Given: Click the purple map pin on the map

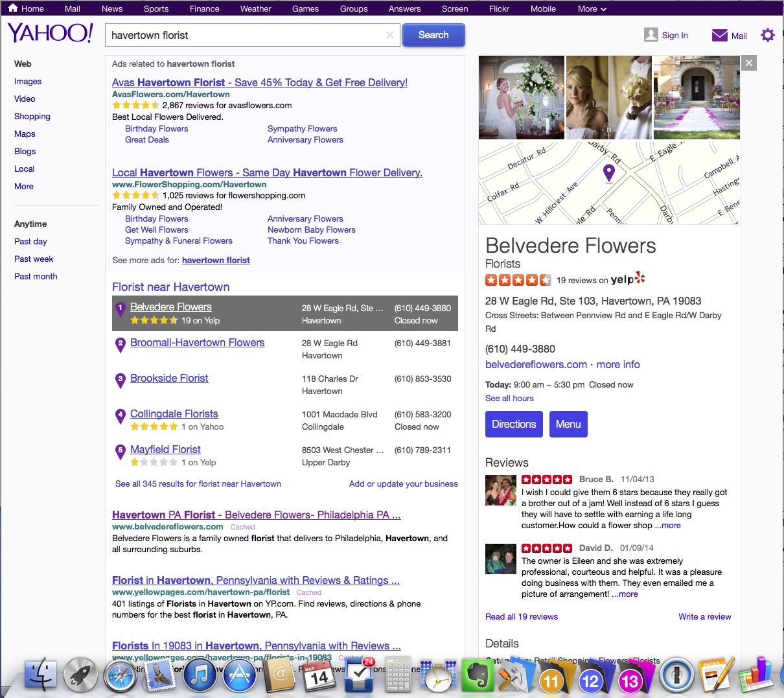Looking at the screenshot, I should (608, 173).
